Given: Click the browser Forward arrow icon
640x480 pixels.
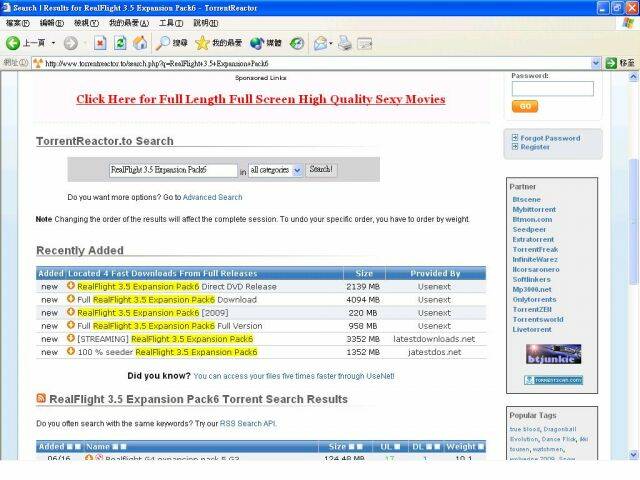Looking at the screenshot, I should click(71, 43).
